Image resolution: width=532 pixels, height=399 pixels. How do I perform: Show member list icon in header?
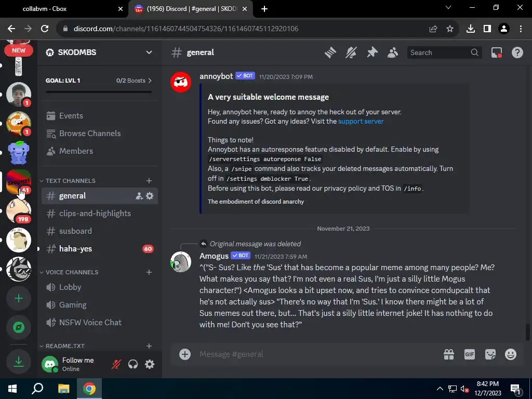[393, 52]
